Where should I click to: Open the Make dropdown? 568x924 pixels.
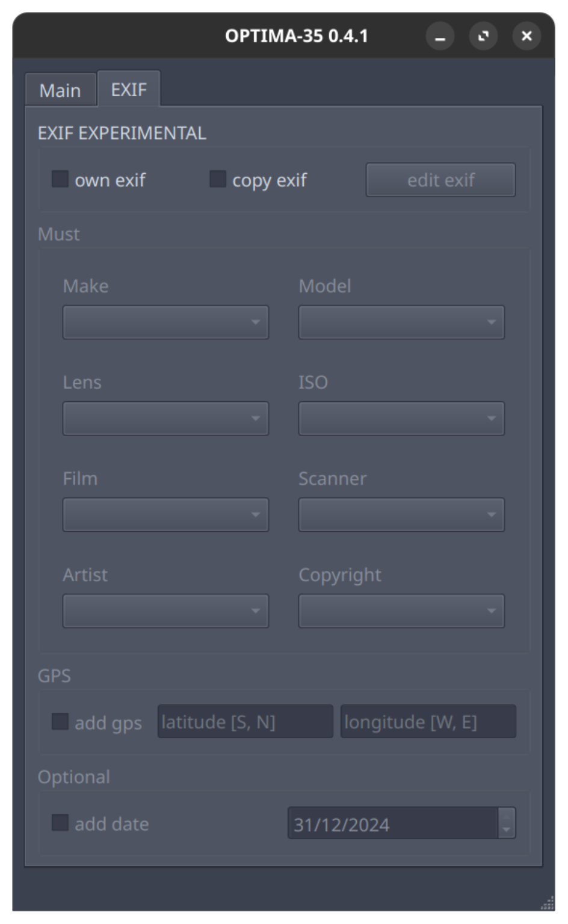(x=165, y=322)
